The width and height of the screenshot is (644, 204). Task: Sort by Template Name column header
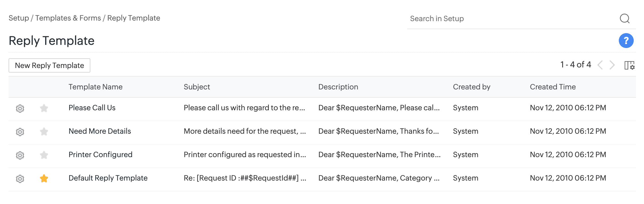pos(96,87)
